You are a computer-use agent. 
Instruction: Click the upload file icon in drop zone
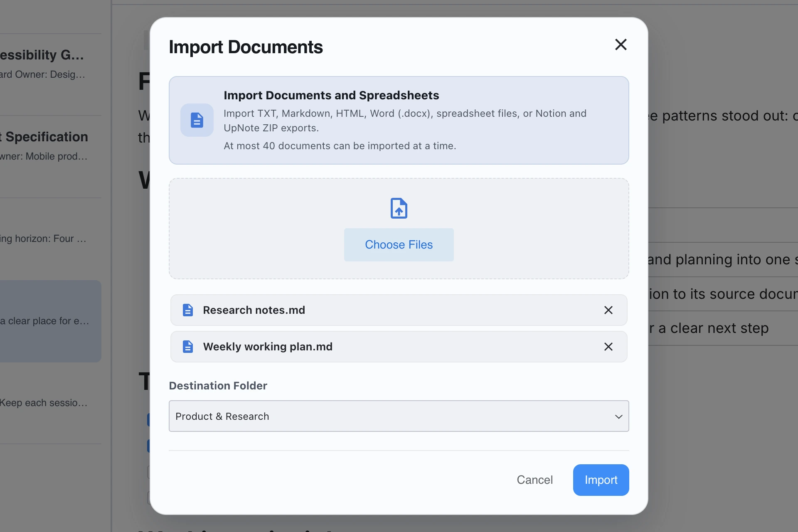(399, 208)
